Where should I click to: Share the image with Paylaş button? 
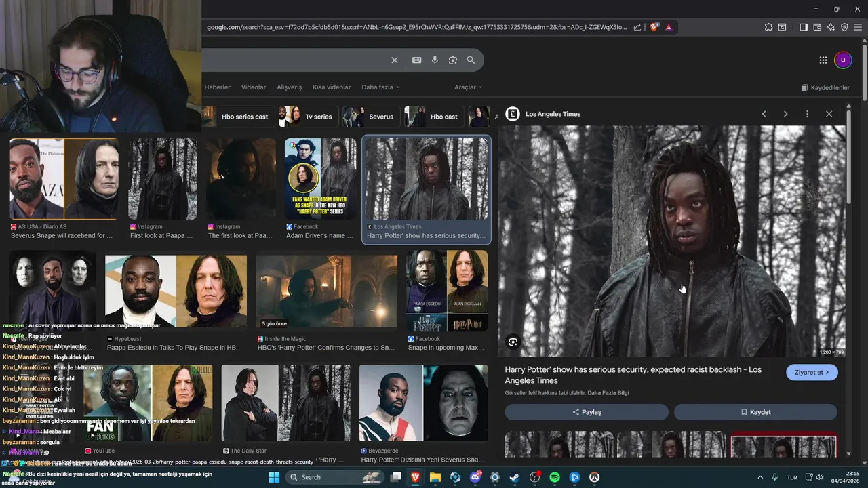(587, 412)
